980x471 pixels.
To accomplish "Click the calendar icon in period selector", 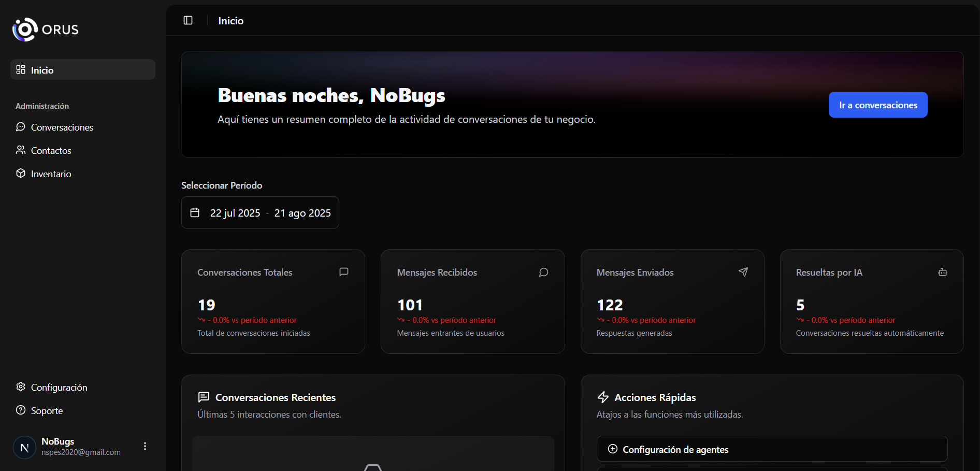I will (x=195, y=212).
